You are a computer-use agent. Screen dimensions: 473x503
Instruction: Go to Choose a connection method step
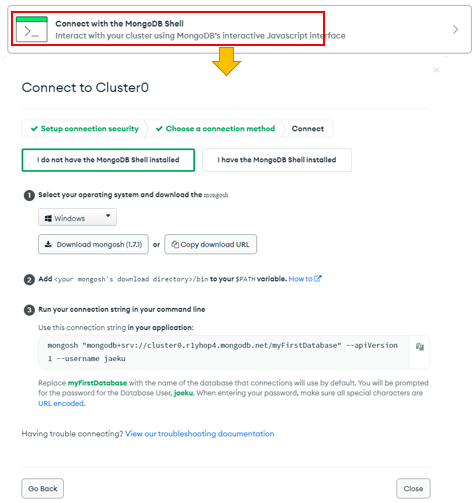pos(216,129)
